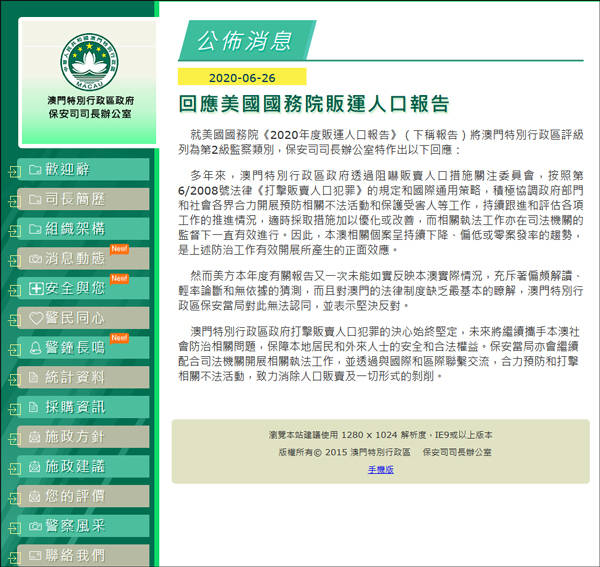
Task: Click the camera icon beside 消息動態
Action: pos(35,258)
